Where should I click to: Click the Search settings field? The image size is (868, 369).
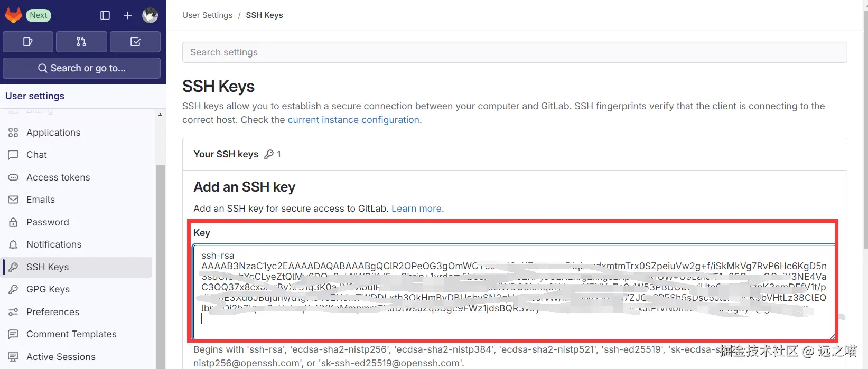(x=515, y=52)
